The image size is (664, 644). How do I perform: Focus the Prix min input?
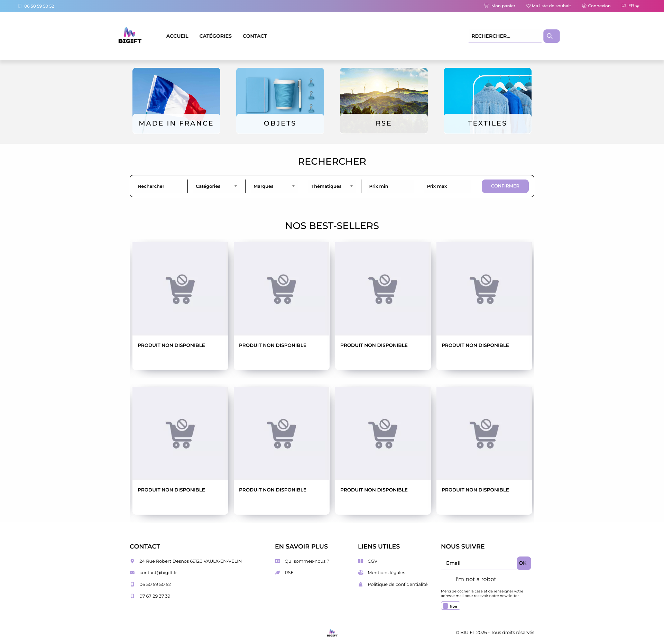390,186
